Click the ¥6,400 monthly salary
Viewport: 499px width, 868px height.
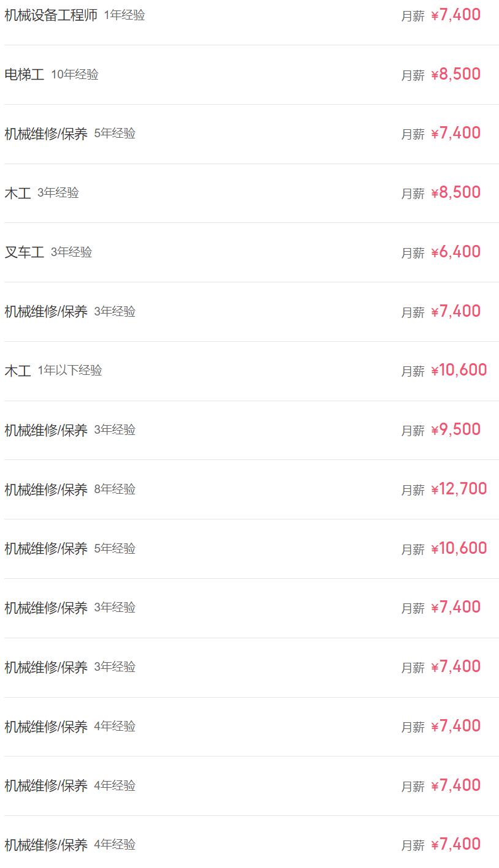tap(455, 252)
